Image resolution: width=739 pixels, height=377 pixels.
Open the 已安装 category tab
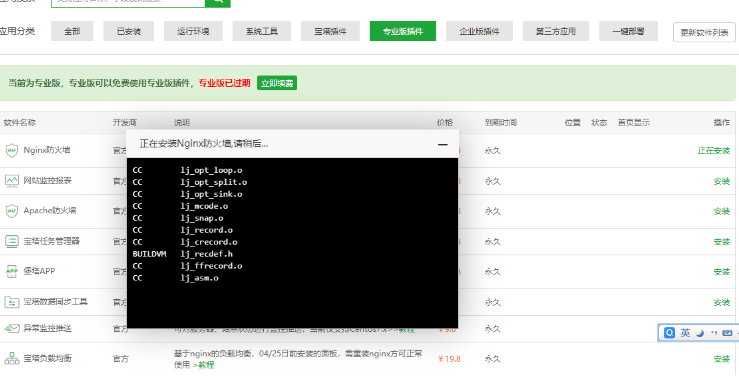(129, 32)
